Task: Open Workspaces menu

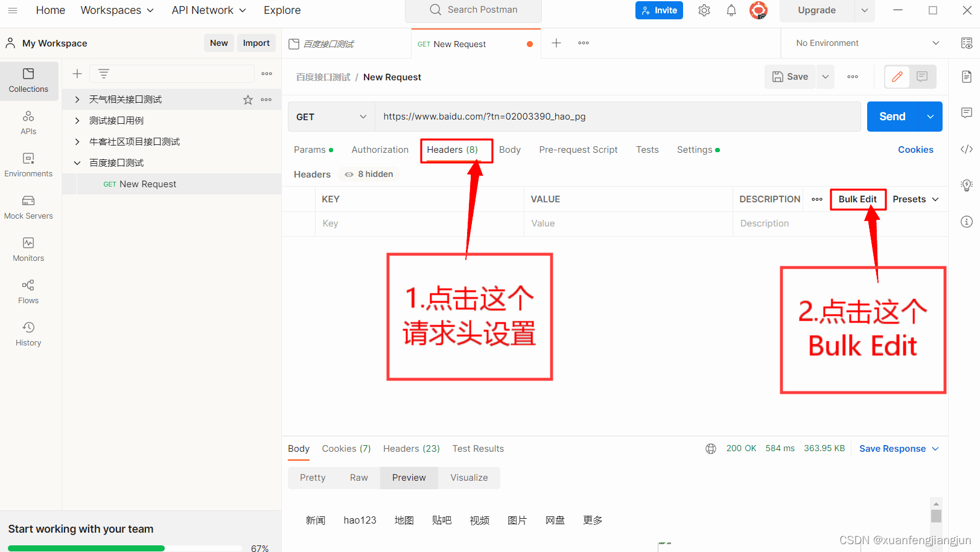Action: pos(117,10)
